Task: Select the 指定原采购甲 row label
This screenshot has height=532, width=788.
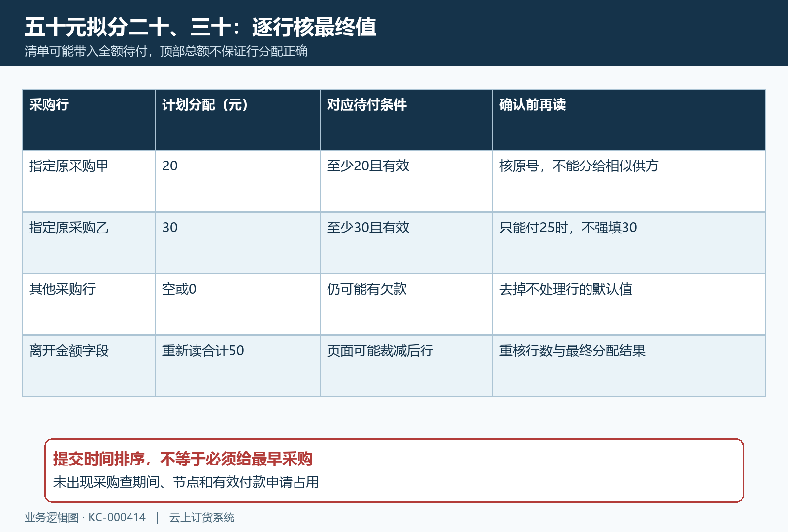Action: (x=69, y=166)
